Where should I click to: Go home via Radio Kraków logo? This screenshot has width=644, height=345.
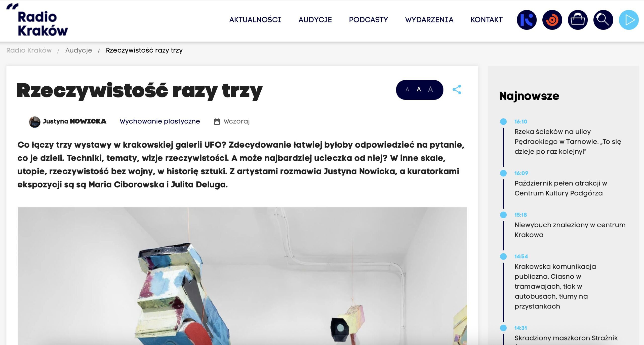pyautogui.click(x=37, y=20)
